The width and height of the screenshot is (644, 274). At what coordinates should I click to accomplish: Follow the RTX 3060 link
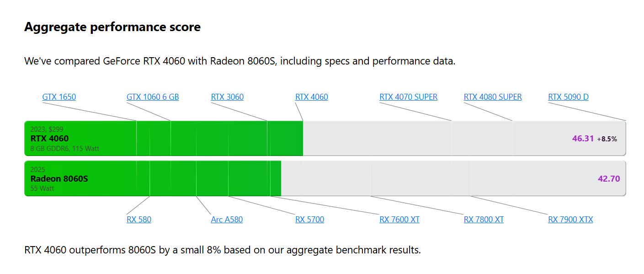point(227,97)
